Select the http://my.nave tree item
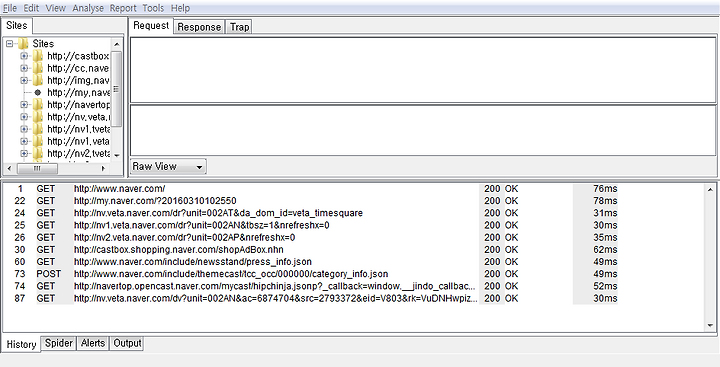The height and width of the screenshot is (367, 720). coord(79,92)
